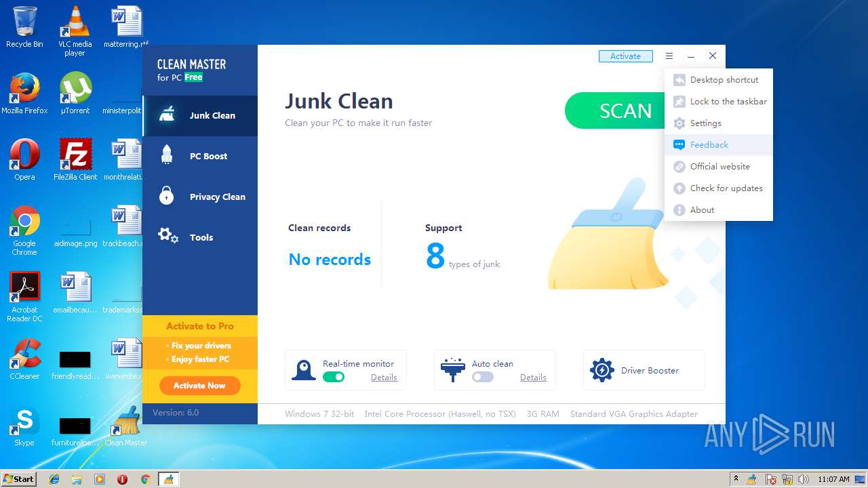Open Recycle Bin desktop icon
This screenshot has height=488, width=868.
click(24, 27)
